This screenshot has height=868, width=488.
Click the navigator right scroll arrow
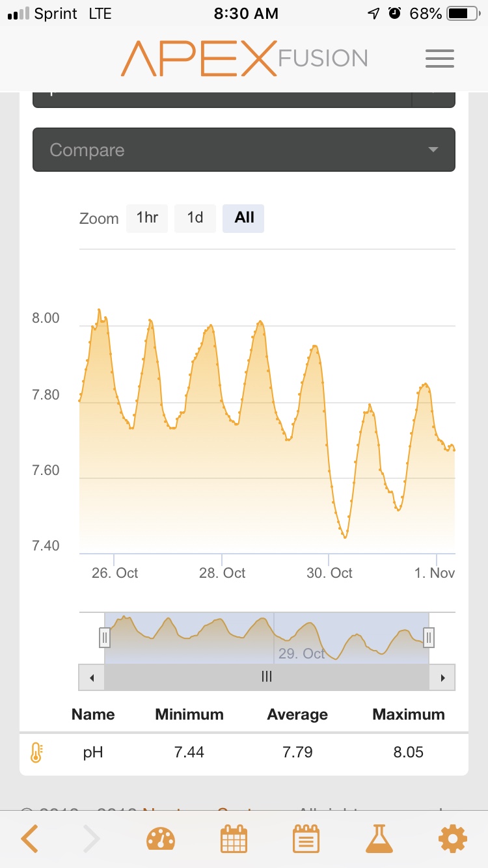[x=442, y=677]
